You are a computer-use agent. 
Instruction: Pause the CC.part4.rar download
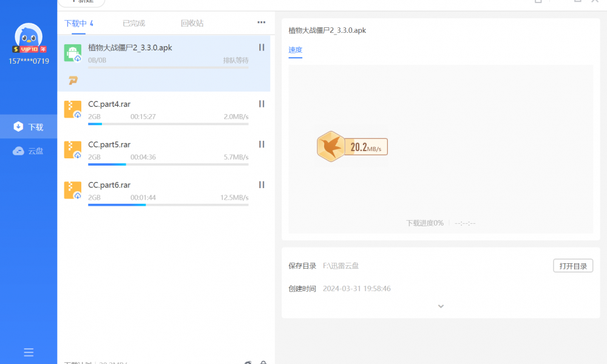pyautogui.click(x=262, y=104)
